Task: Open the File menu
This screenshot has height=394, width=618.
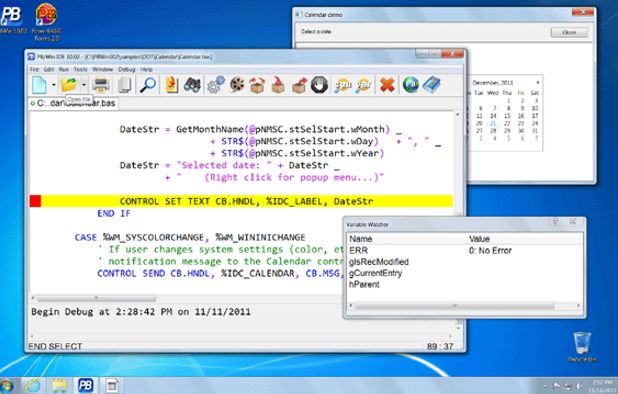Action: 35,69
